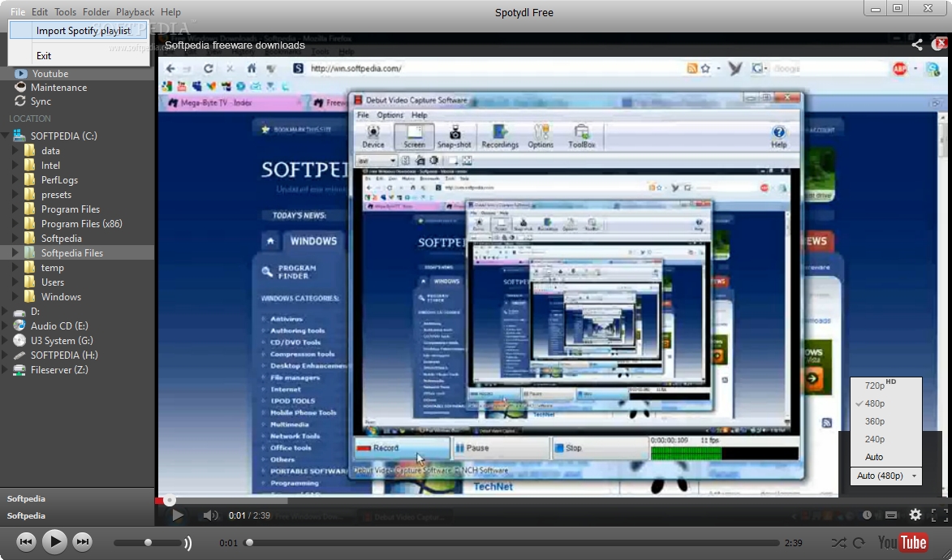Click the U3 System (G:) disc icon
This screenshot has width=952, height=560.
(x=19, y=340)
